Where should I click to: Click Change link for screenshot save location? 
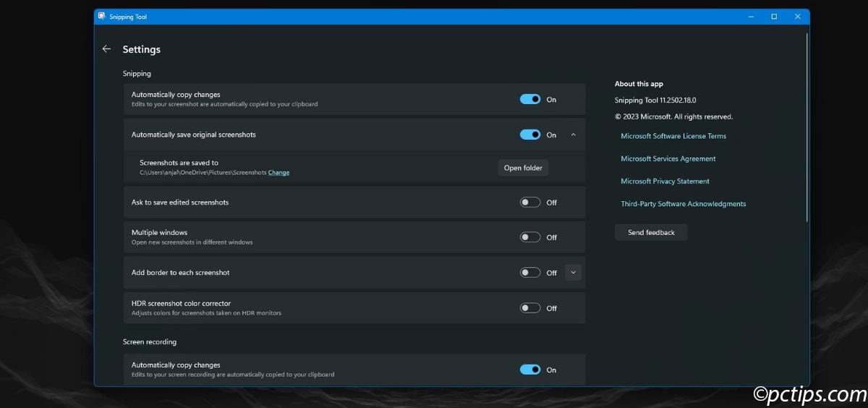click(x=278, y=172)
